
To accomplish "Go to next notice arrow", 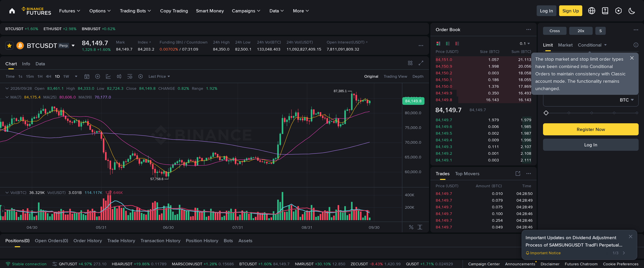I will 624,253.
